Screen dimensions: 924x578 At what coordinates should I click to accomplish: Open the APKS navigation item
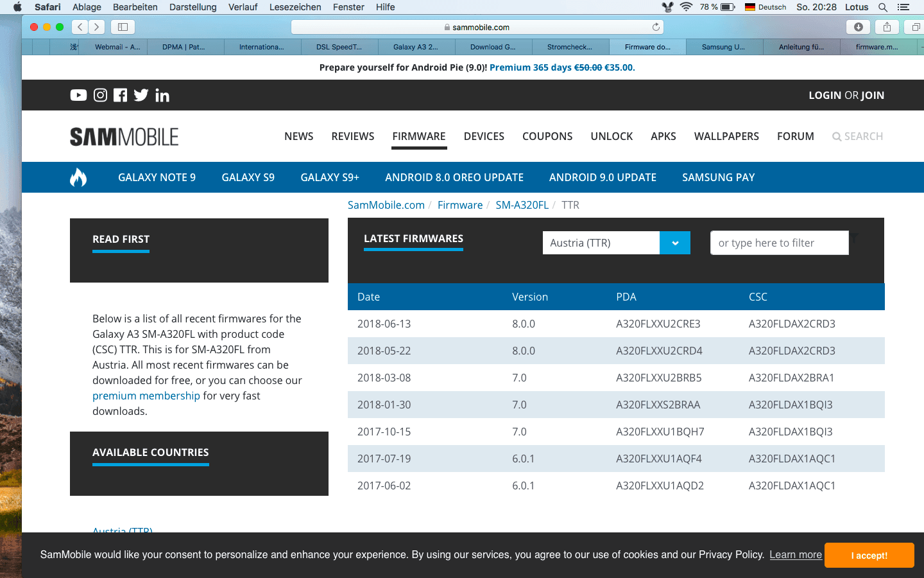(x=663, y=136)
